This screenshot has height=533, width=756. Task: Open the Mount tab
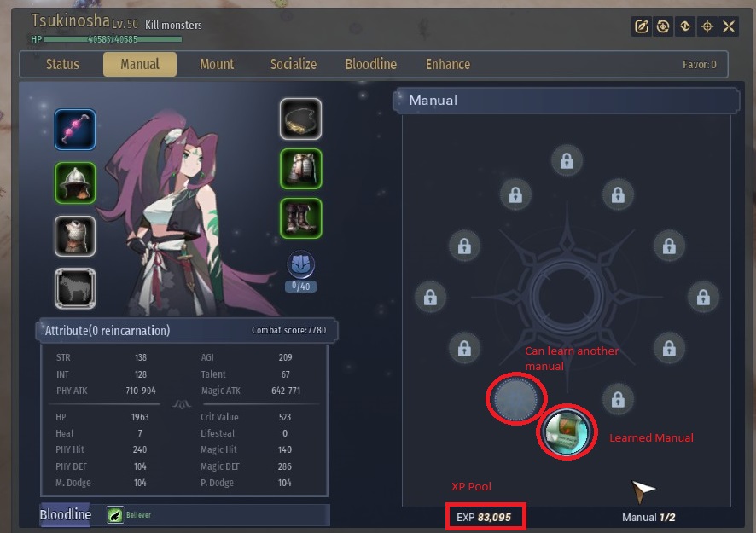(x=217, y=64)
